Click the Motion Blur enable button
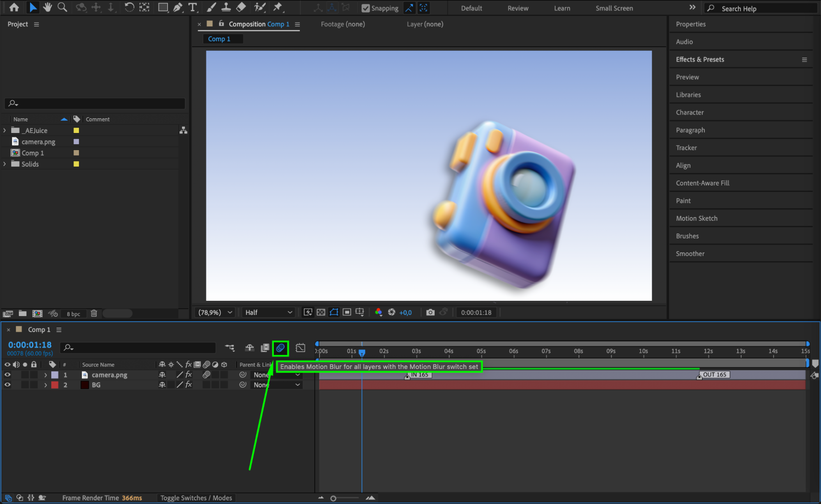The height and width of the screenshot is (504, 821). [281, 348]
